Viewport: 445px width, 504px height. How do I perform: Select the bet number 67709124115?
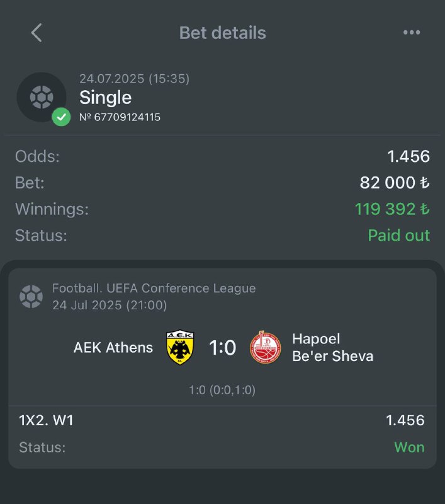click(120, 117)
